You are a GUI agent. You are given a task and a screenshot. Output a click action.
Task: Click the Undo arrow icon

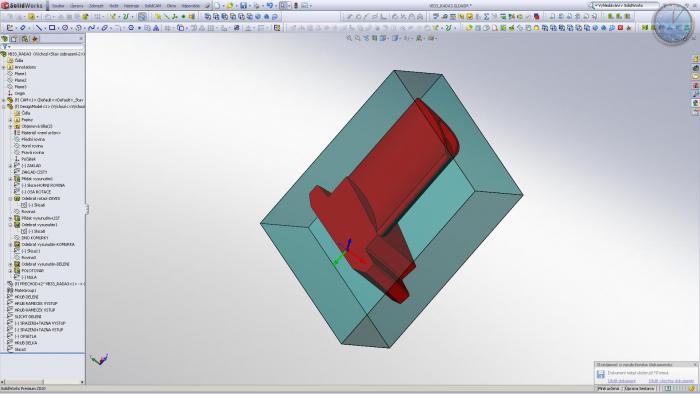[270, 6]
